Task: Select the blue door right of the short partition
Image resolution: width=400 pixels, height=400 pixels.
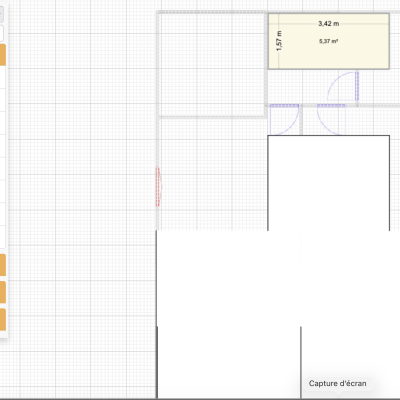Action: point(331,119)
